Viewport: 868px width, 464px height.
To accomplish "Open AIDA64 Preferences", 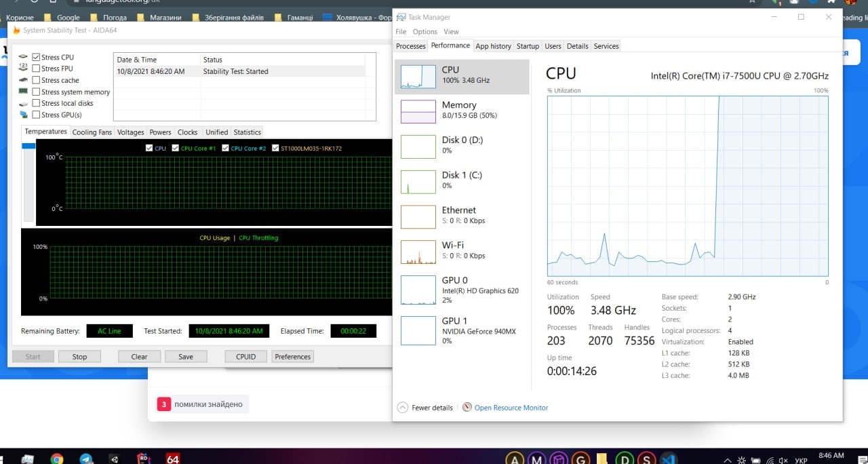I will tap(293, 356).
